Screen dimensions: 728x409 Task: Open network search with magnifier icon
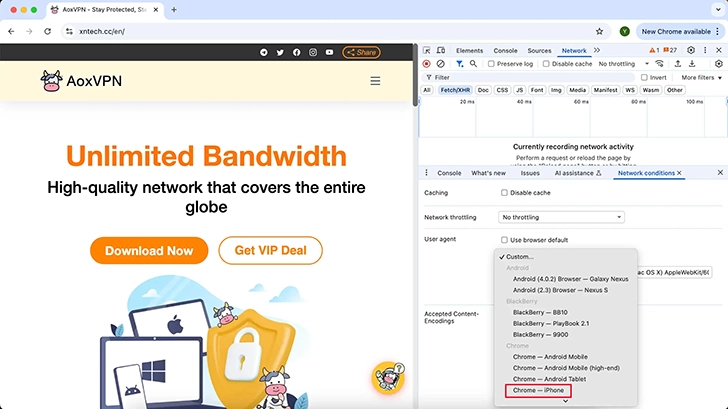471,64
